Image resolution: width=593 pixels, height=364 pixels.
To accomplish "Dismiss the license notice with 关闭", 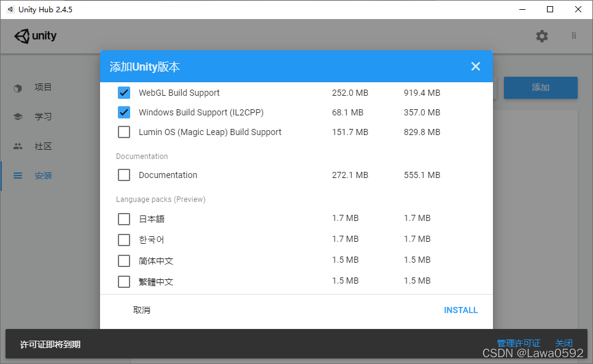I will [564, 343].
